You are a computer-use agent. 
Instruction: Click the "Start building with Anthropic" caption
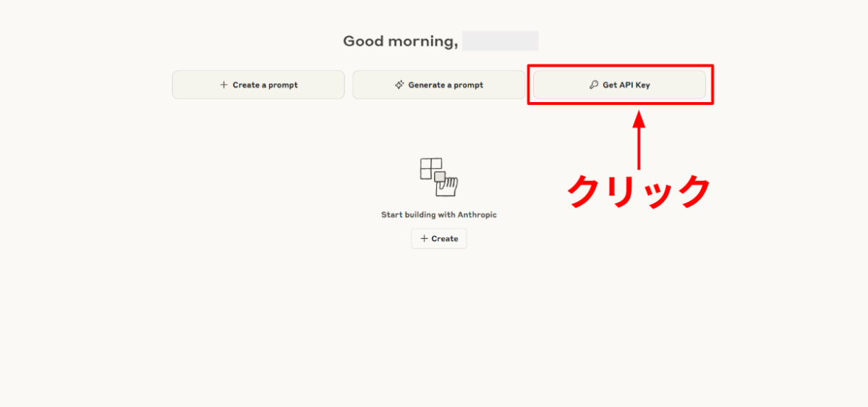tap(439, 214)
